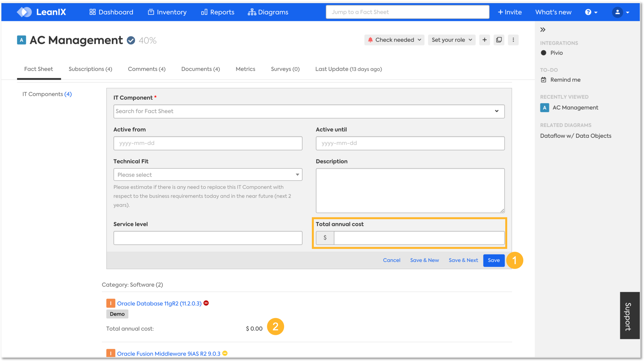Click into the Total annual cost field

[419, 238]
